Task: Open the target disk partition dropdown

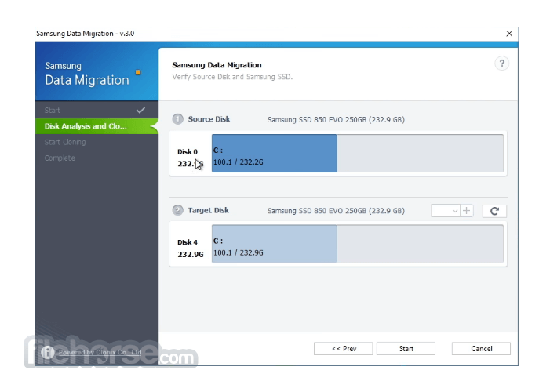Action: [446, 211]
